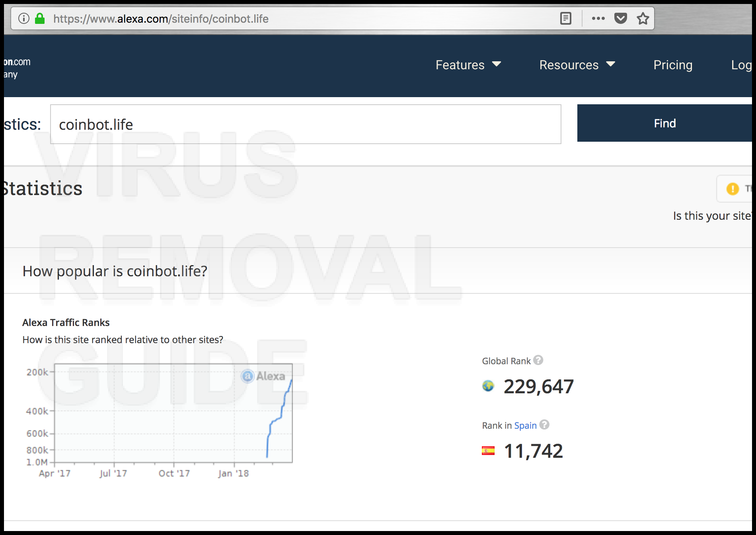Click the Rank in Spain help icon
This screenshot has height=535, width=756.
[x=544, y=425]
